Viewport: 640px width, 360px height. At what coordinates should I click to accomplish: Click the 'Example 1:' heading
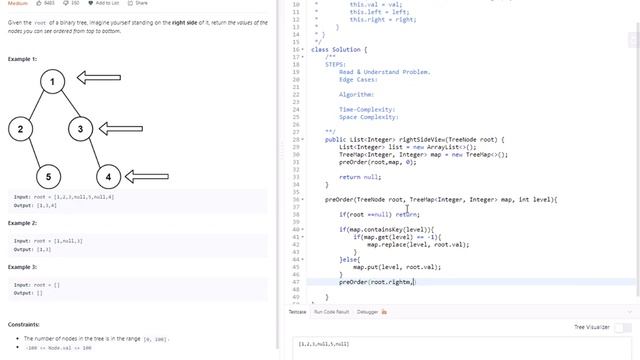point(22,59)
